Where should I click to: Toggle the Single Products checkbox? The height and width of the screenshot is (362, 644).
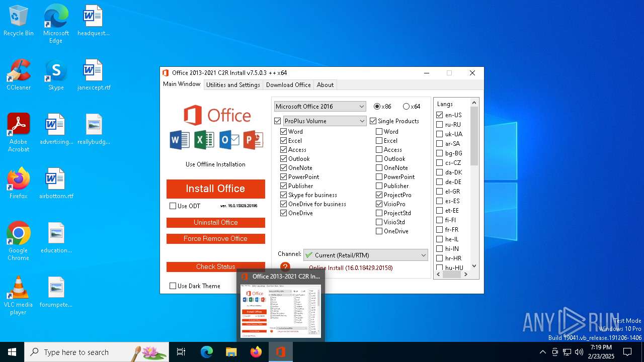click(373, 121)
